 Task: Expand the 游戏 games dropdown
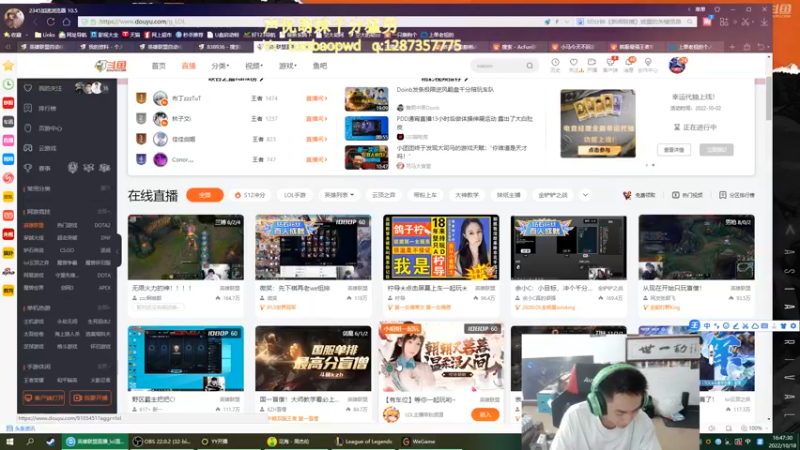click(x=287, y=66)
